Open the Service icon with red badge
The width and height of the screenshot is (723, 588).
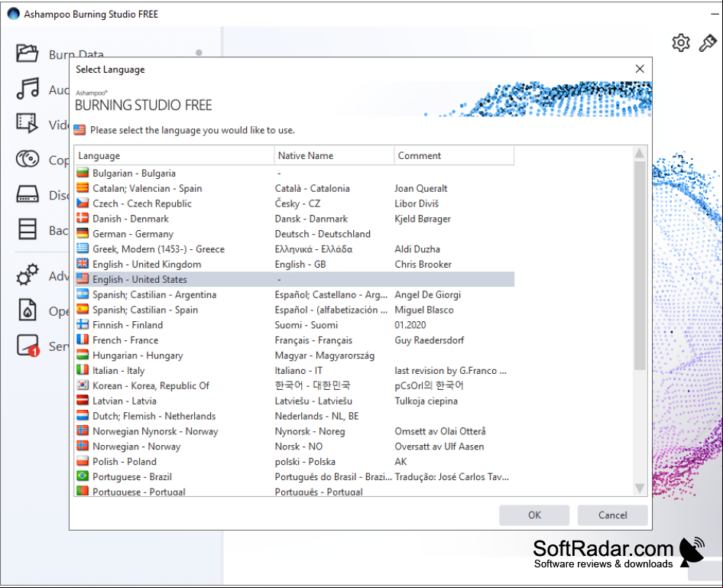click(x=28, y=346)
